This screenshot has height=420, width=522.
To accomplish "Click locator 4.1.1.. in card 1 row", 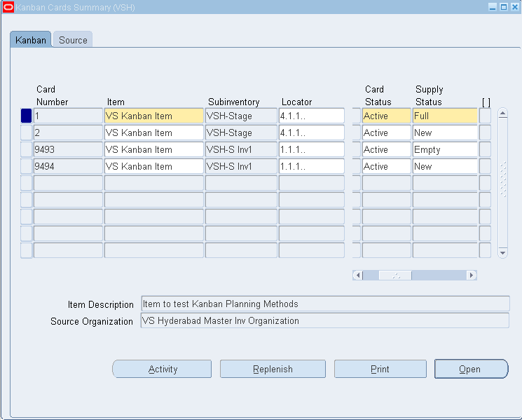I will [x=312, y=116].
